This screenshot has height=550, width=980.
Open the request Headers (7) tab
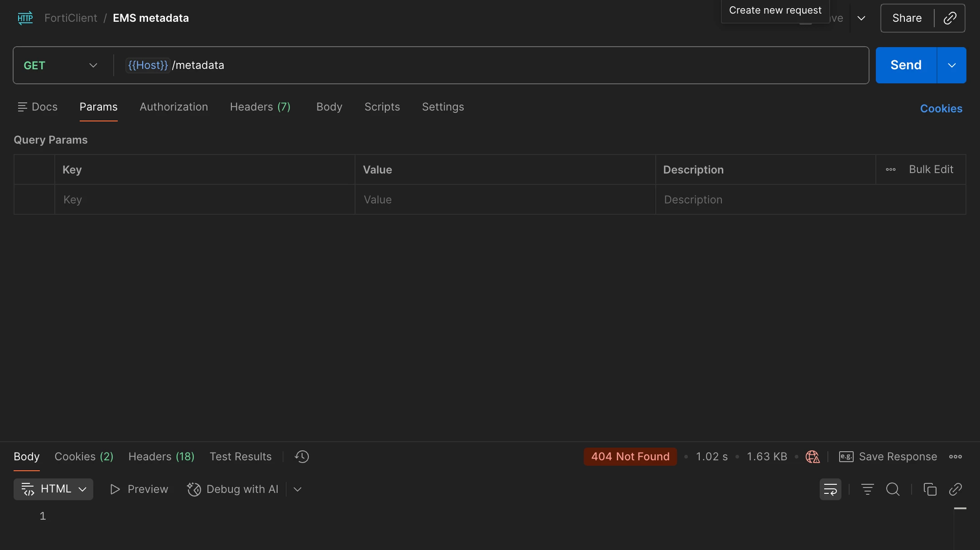point(260,107)
